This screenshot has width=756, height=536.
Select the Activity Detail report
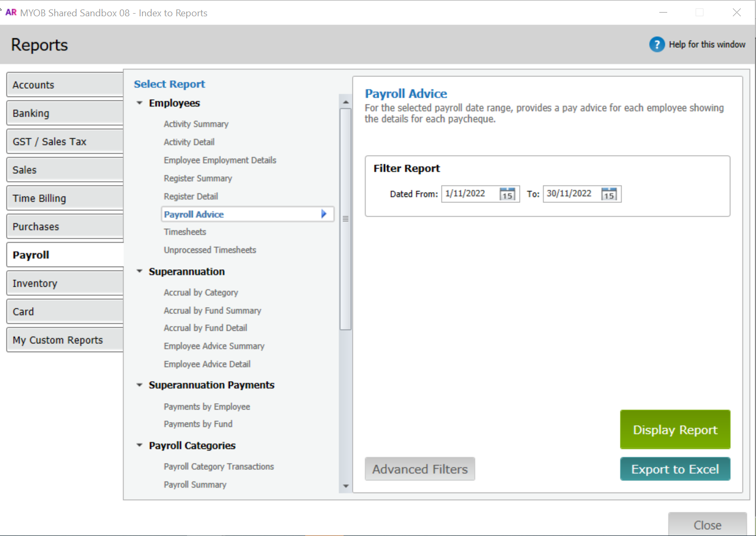pyautogui.click(x=189, y=142)
